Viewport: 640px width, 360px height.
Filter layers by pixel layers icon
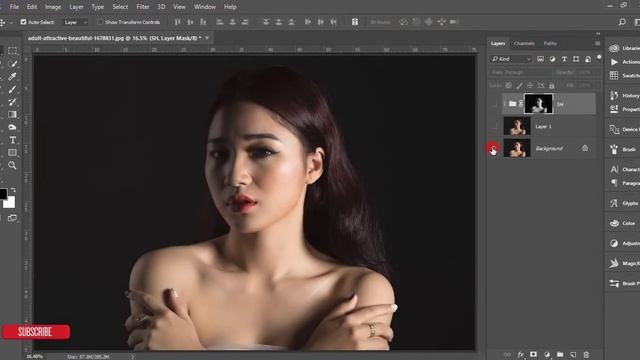540,59
